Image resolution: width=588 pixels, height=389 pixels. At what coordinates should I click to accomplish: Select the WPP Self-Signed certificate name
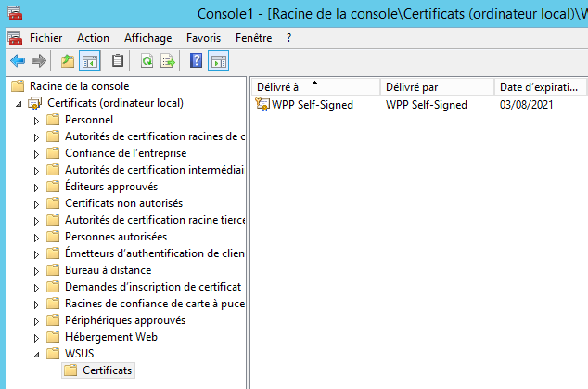pos(313,105)
